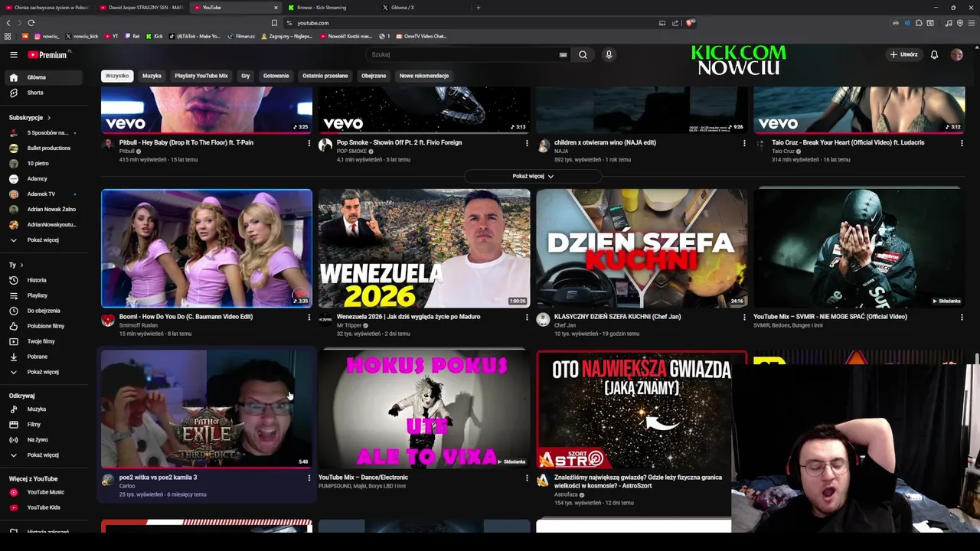Switch to Browse - Kick Streaming tab
This screenshot has width=980, height=551.
point(329,8)
